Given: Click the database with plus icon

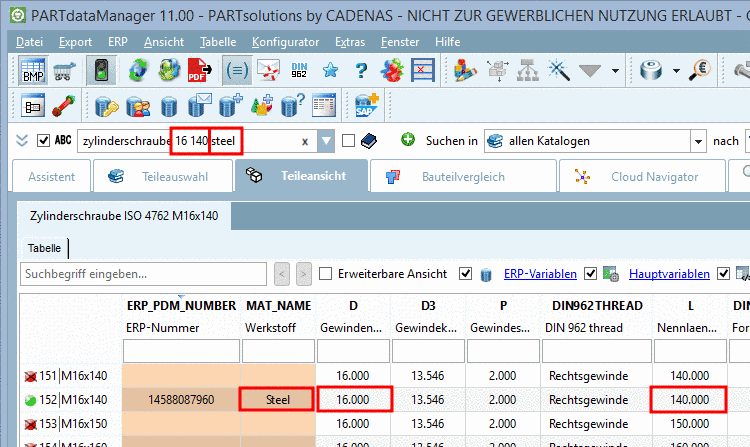Looking at the screenshot, I should (x=231, y=106).
